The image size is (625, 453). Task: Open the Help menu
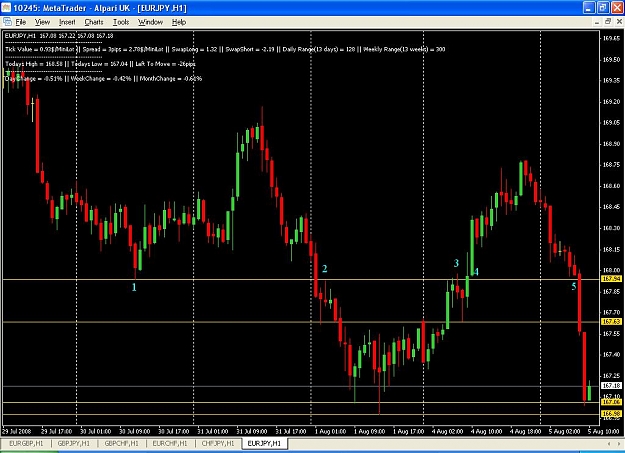(179, 22)
